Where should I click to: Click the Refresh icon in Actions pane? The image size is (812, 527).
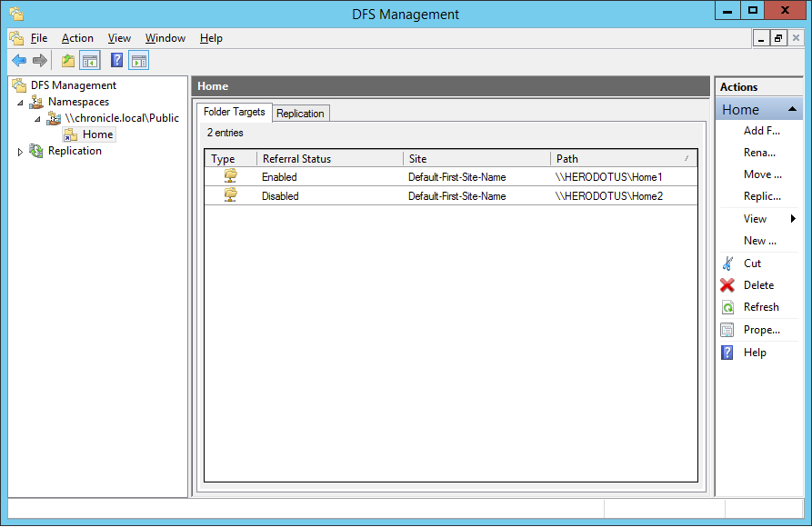coord(727,307)
